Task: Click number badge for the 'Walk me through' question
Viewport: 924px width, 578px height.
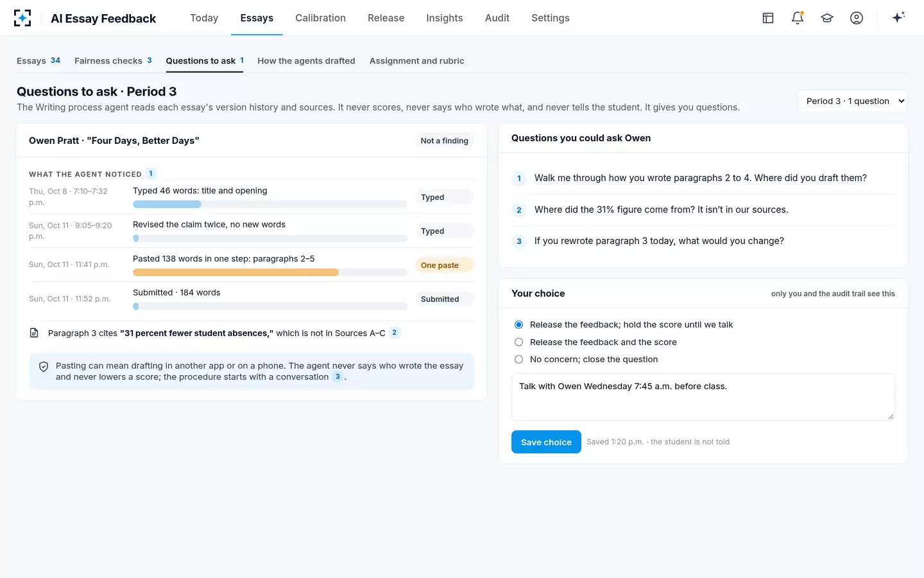Action: click(x=519, y=179)
